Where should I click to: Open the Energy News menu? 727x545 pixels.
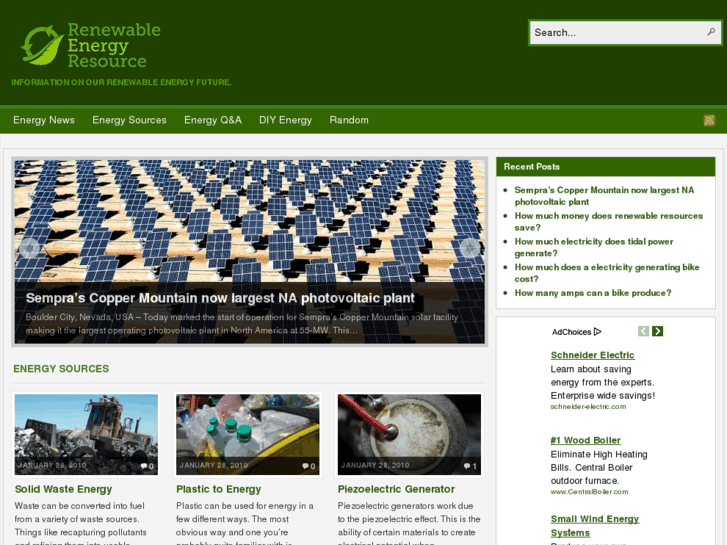point(44,120)
